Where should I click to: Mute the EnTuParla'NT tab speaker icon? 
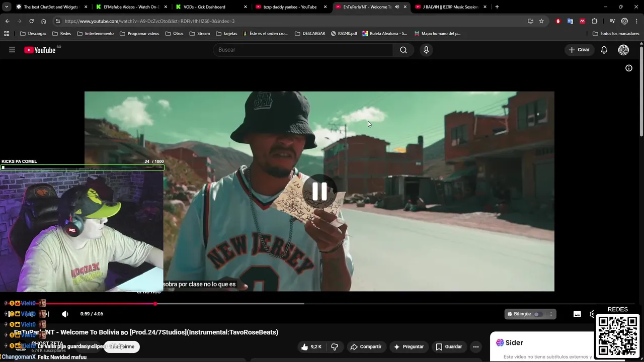[397, 7]
